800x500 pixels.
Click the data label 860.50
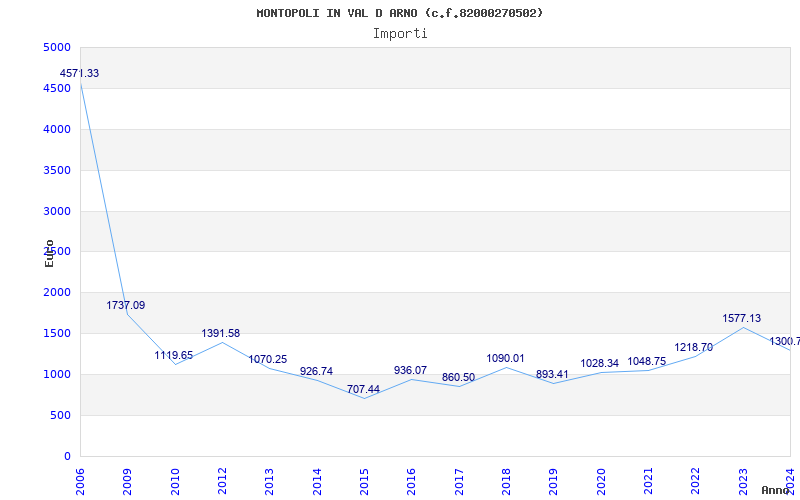[x=458, y=378]
